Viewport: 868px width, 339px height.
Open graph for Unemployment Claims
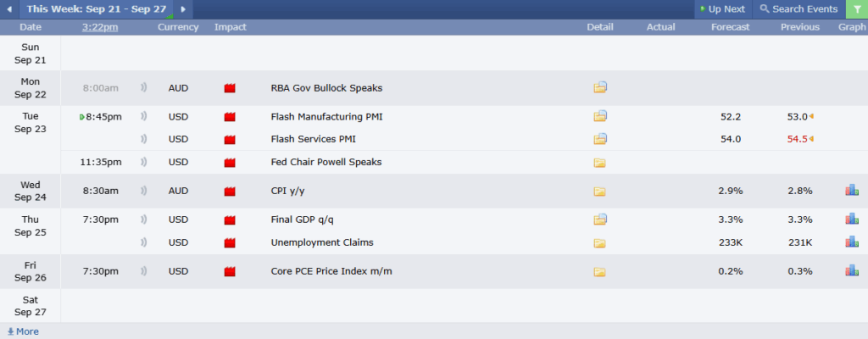coord(851,242)
